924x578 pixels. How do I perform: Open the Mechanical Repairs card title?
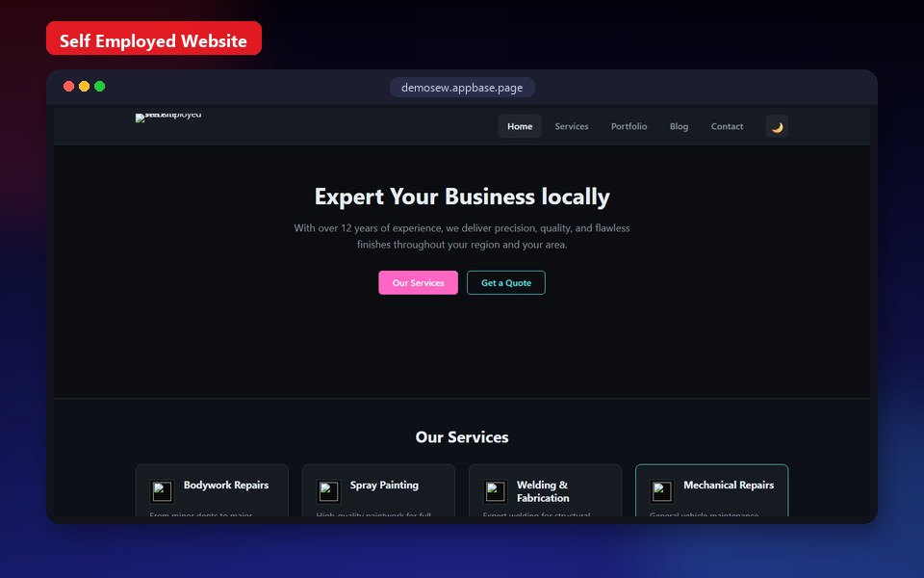[x=729, y=485]
